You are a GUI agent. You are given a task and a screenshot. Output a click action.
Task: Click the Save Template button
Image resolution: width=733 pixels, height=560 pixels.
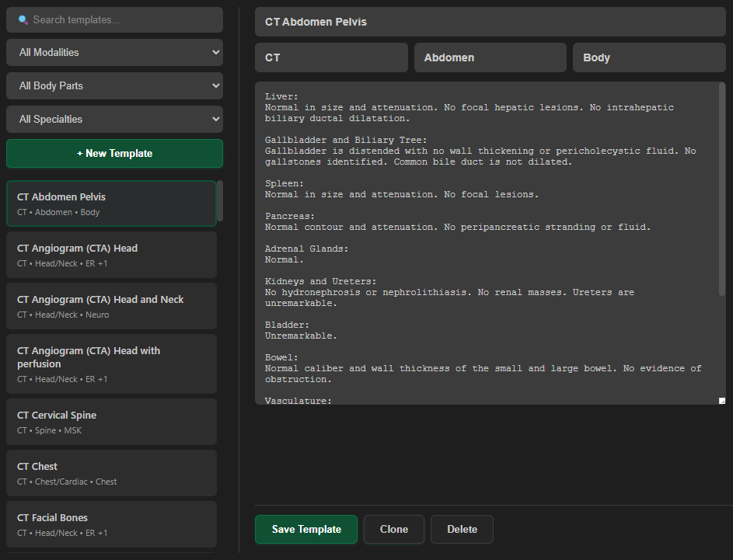pos(306,529)
